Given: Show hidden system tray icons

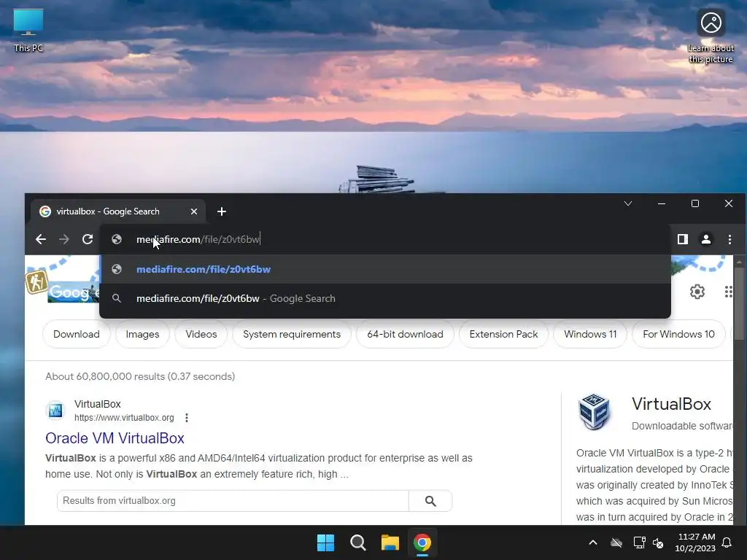Looking at the screenshot, I should 592,542.
